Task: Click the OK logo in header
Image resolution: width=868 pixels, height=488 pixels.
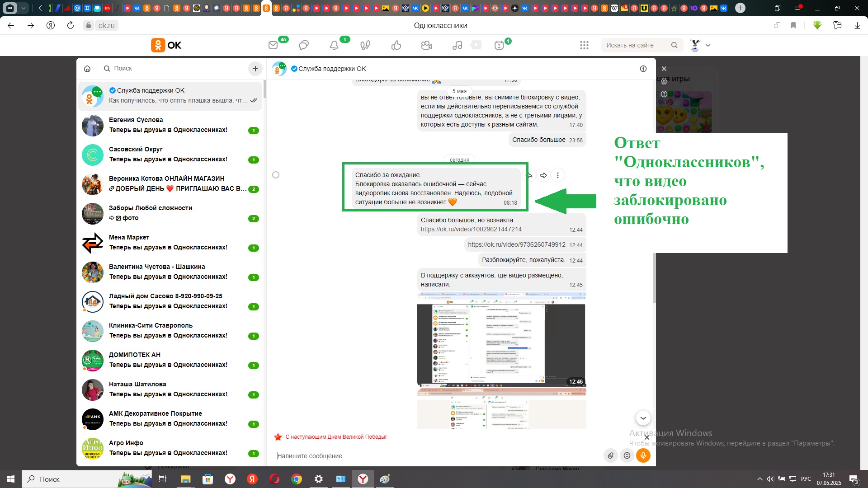Action: (166, 45)
